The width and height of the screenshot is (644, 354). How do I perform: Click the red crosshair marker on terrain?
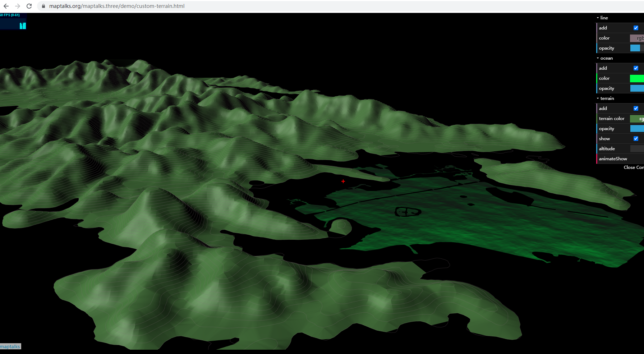(x=343, y=181)
